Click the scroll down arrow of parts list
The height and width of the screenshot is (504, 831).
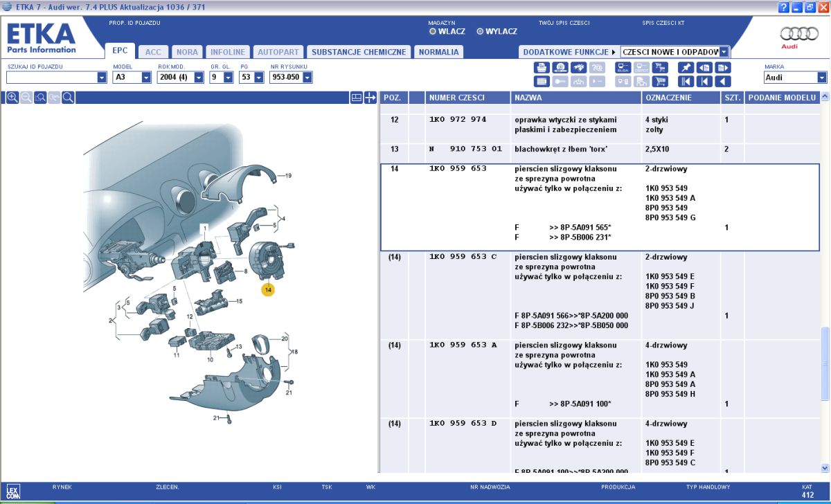825,467
